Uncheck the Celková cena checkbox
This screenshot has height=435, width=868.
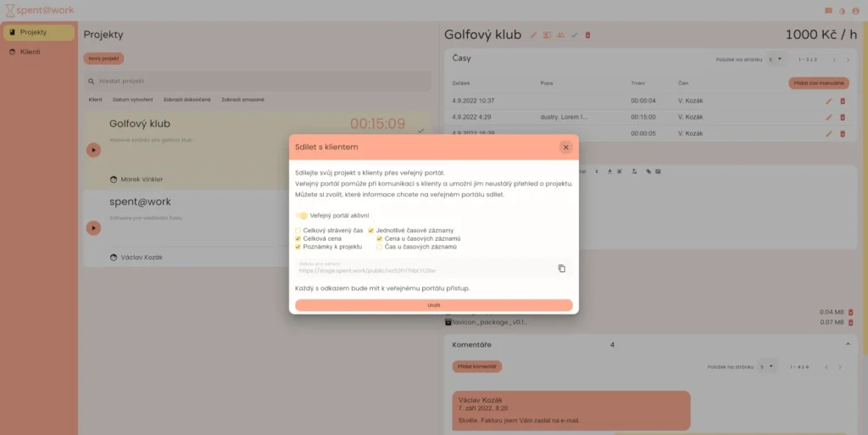pos(298,238)
